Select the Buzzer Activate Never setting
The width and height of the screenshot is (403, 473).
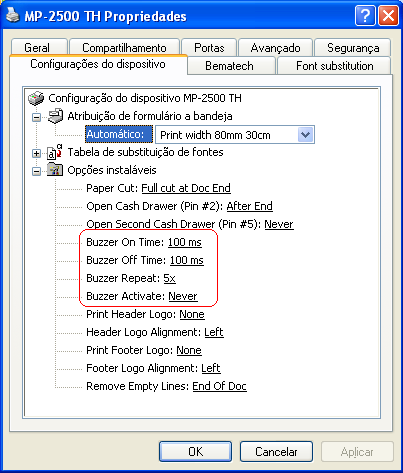click(x=183, y=296)
